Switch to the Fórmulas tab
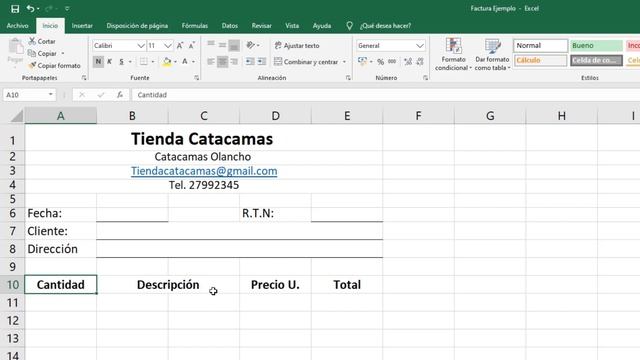Viewport: 640px width, 360px height. pos(195,26)
